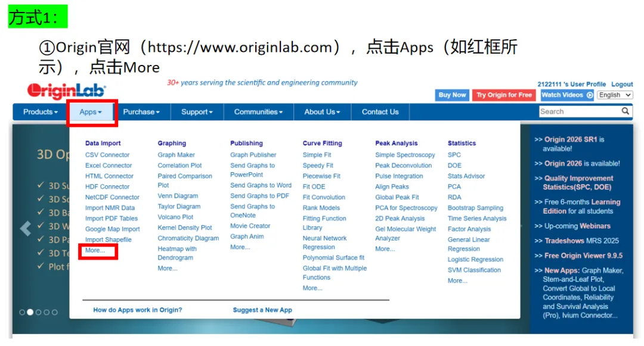Open the Graphing category heading

point(172,143)
